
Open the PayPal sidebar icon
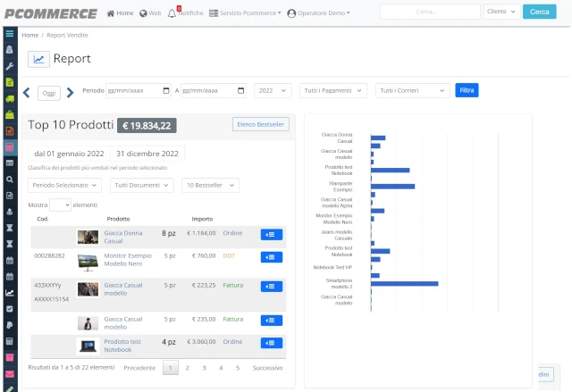point(10,325)
